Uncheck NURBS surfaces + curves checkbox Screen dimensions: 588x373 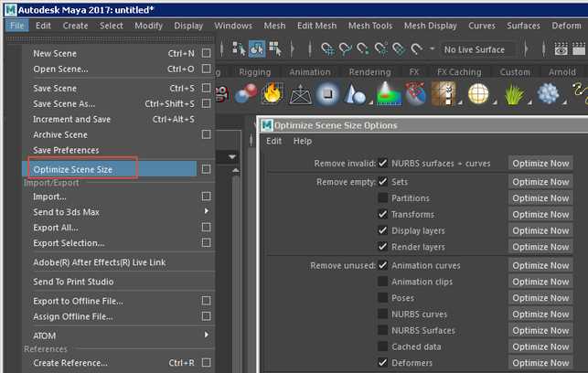tap(382, 163)
